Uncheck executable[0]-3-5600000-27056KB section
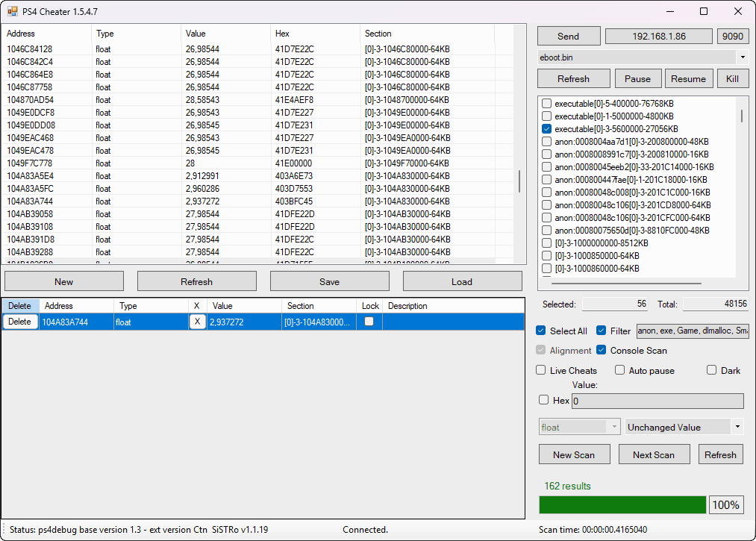Screen dimensions: 756x541 point(546,129)
